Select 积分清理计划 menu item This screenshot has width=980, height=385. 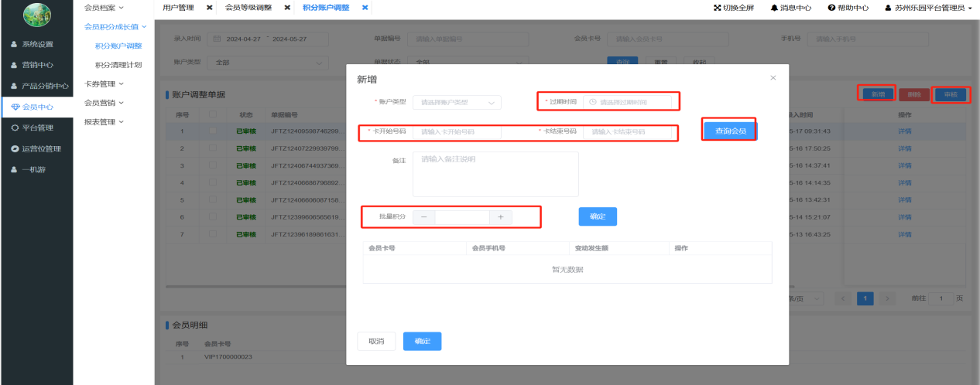point(118,65)
